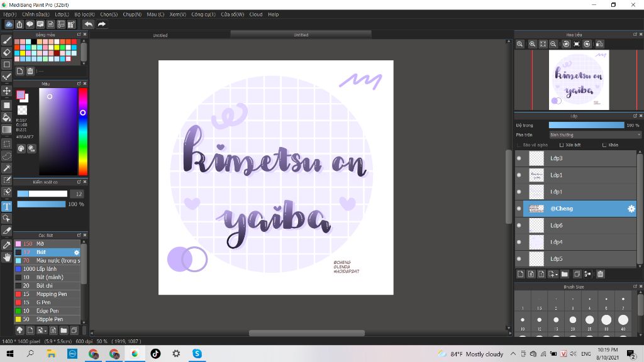Open settings gear on the @Cheng layer
The width and height of the screenshot is (644, 362).
pos(631,209)
